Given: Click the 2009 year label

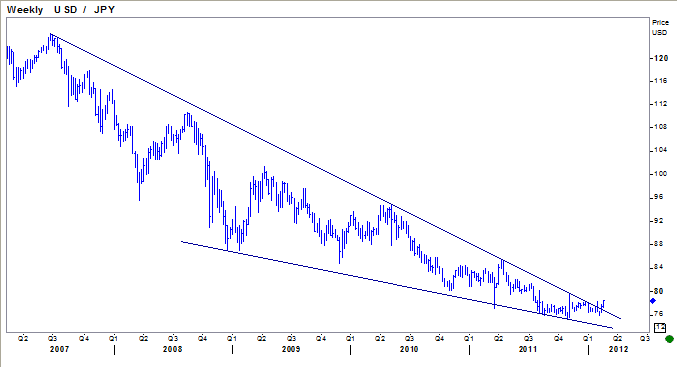Looking at the screenshot, I should pos(291,349).
